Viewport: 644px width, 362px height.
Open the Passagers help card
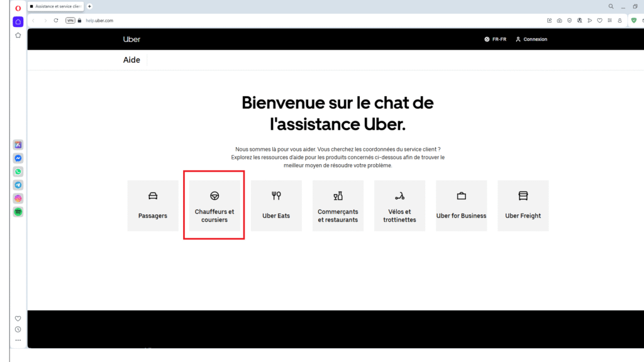153,206
